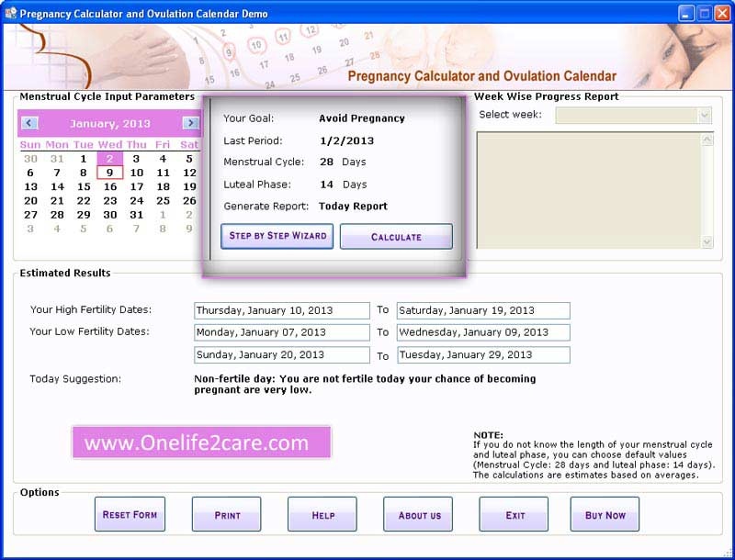
Task: Click the Calculate button
Action: coord(396,237)
